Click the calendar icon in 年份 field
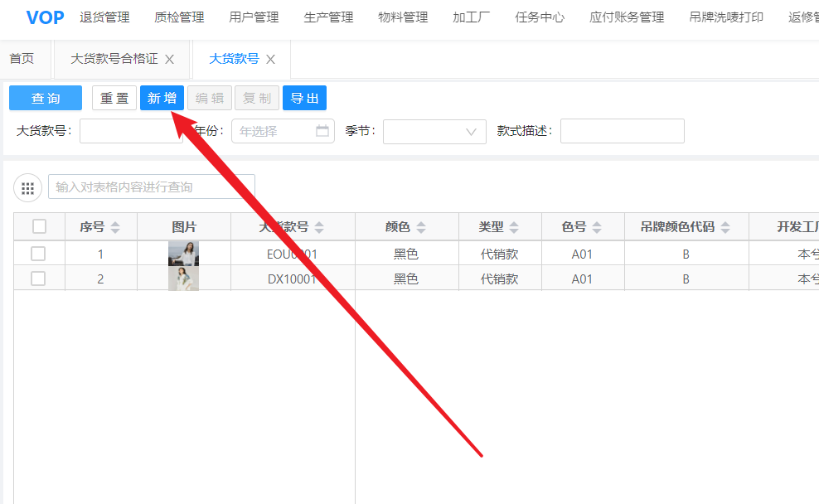 click(x=322, y=131)
